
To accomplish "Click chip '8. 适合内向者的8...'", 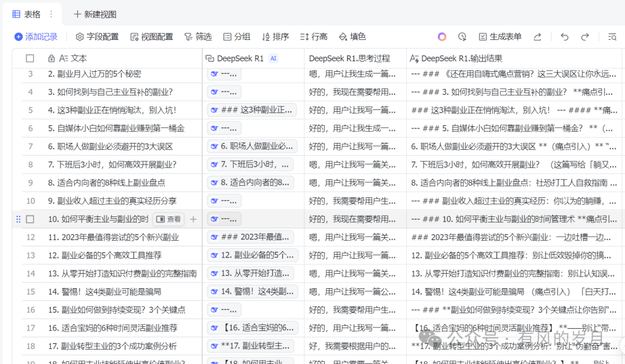I will (x=251, y=183).
